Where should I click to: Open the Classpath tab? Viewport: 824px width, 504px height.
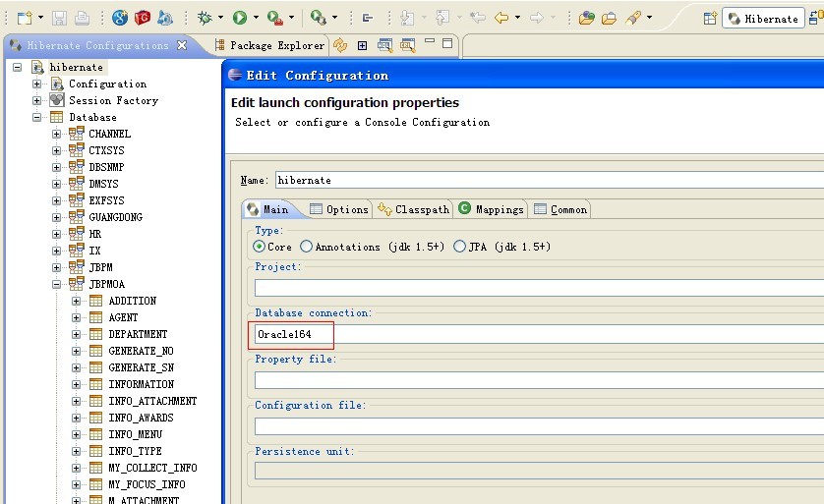click(x=414, y=209)
